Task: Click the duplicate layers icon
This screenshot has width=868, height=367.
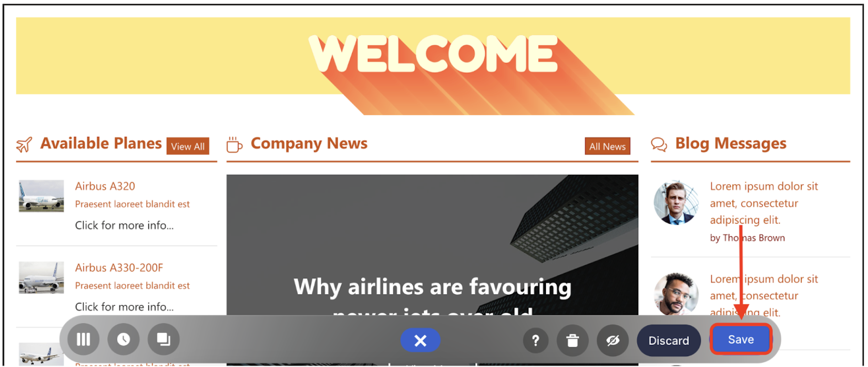Action: click(164, 339)
